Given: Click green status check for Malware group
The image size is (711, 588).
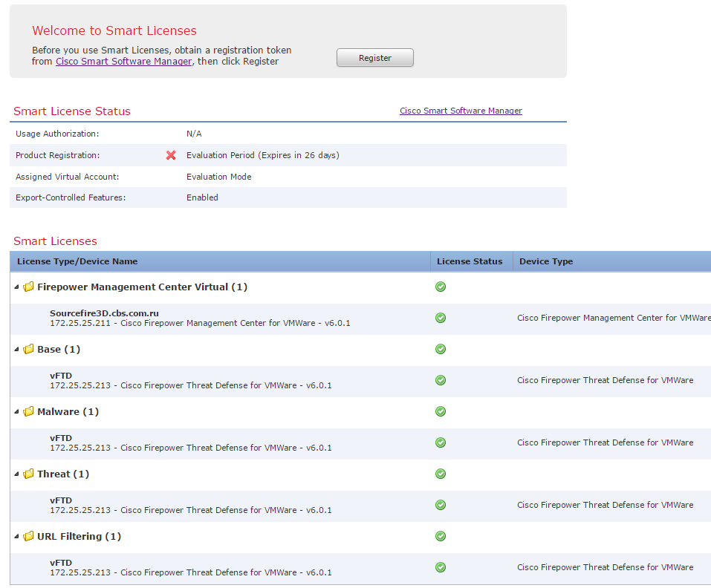Looking at the screenshot, I should tap(441, 411).
